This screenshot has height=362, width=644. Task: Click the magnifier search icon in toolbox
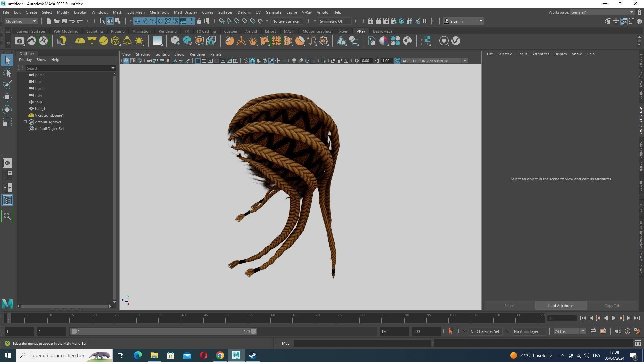coord(7,216)
